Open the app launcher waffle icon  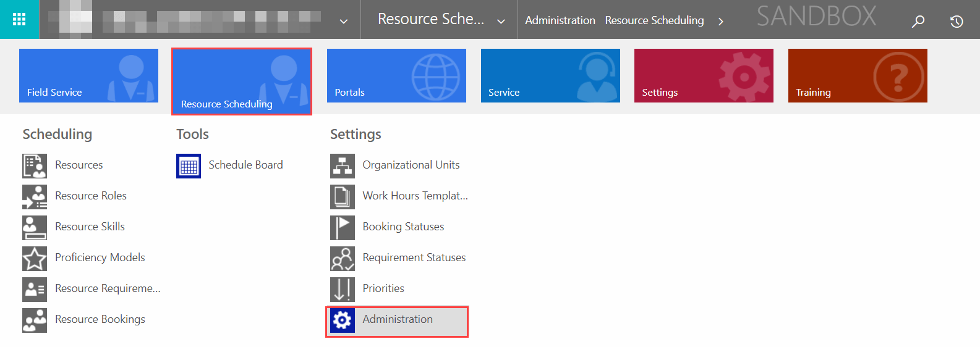click(x=19, y=19)
